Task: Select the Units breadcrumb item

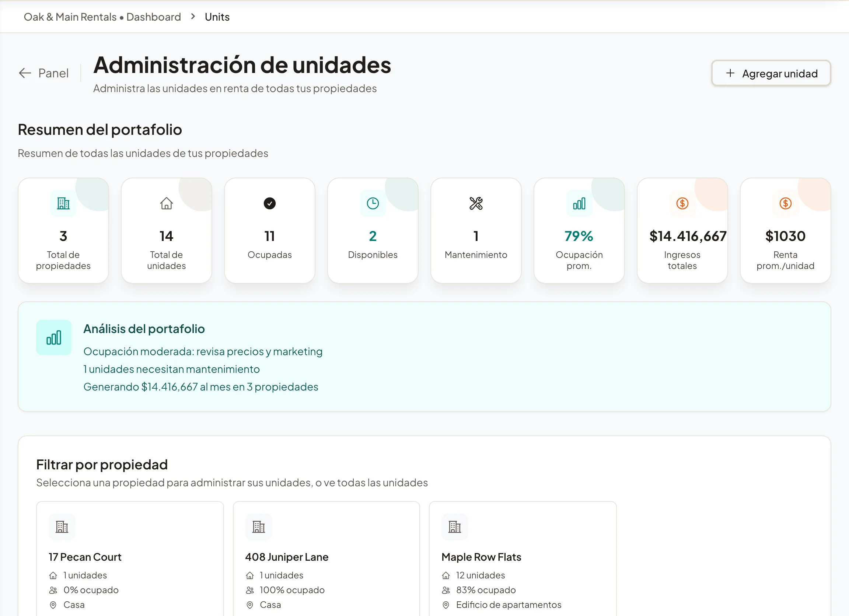Action: [x=217, y=17]
